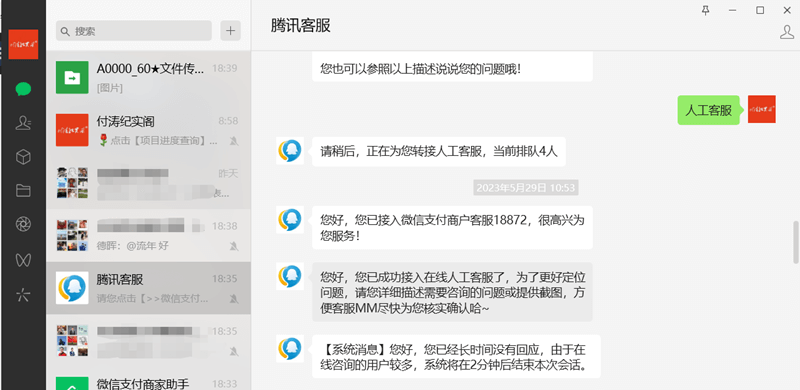This screenshot has height=390, width=800.
Task: Minimize the WeChat window
Action: coord(733,10)
